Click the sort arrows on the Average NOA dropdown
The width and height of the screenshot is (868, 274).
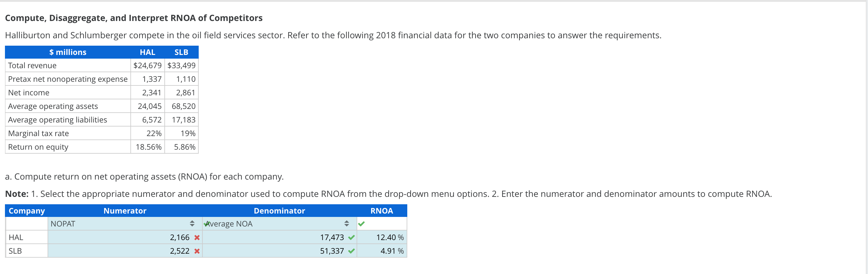(x=346, y=223)
